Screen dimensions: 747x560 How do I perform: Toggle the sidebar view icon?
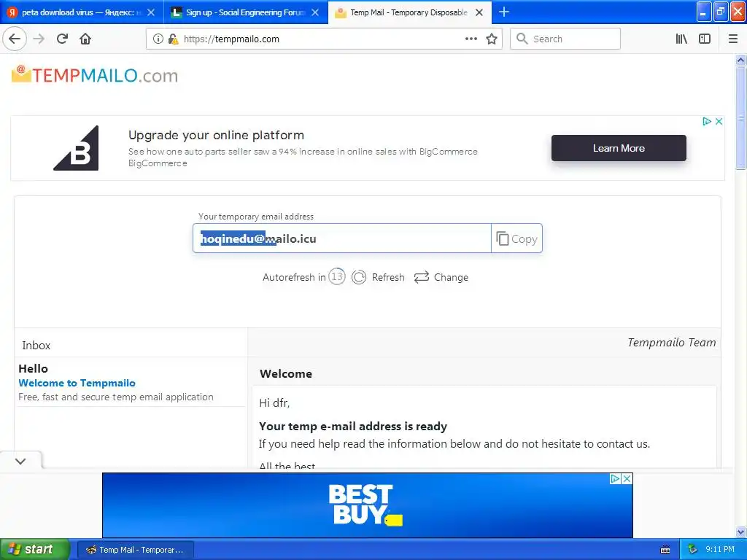click(705, 39)
